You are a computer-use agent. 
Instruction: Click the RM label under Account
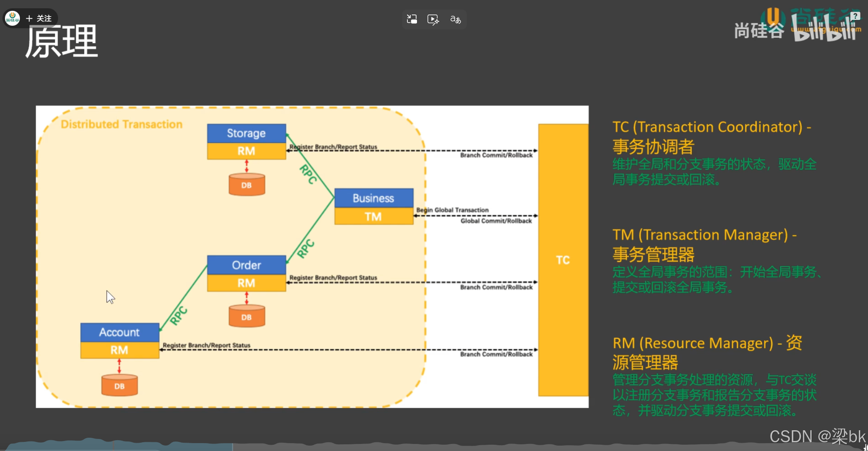[x=119, y=350]
